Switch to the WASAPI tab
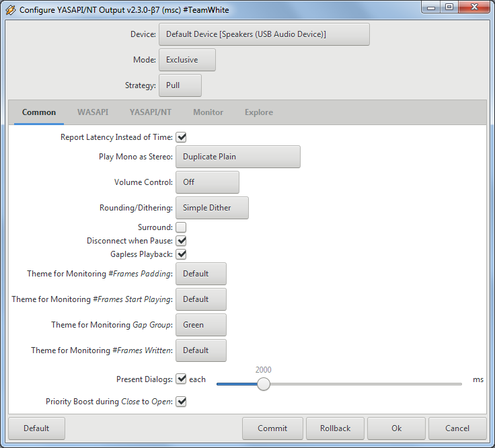The height and width of the screenshot is (448, 495). point(93,112)
